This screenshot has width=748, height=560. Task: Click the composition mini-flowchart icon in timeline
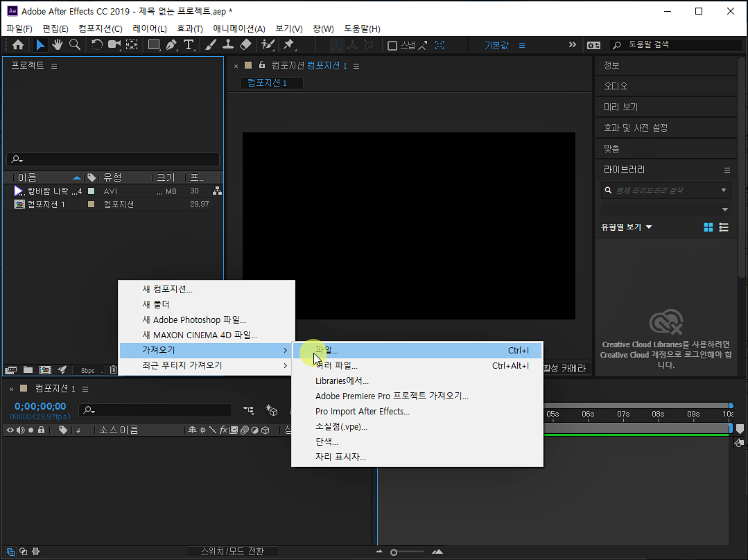(249, 410)
